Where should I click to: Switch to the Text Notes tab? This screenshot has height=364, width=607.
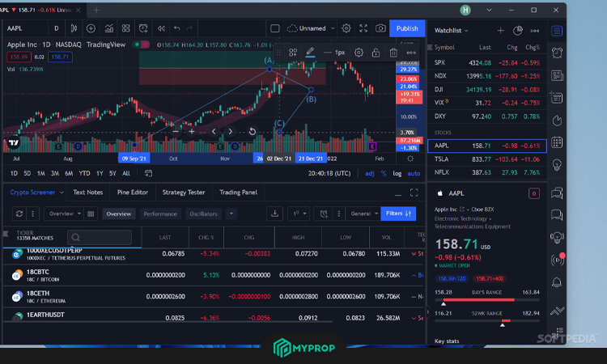point(88,193)
